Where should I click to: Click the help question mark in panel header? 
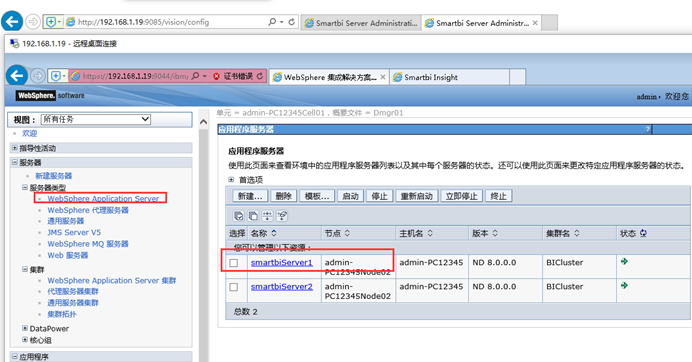click(x=647, y=129)
